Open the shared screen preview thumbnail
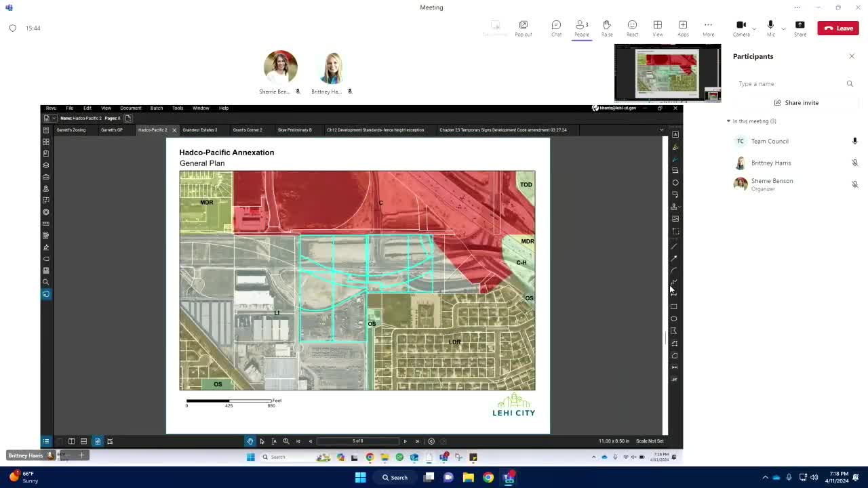868x488 pixels. (x=668, y=73)
